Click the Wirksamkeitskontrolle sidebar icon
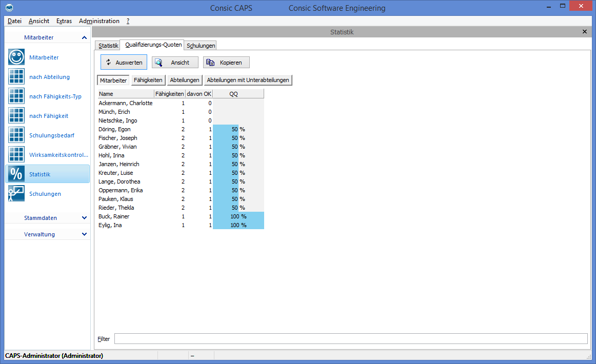The image size is (596, 364). pyautogui.click(x=16, y=154)
